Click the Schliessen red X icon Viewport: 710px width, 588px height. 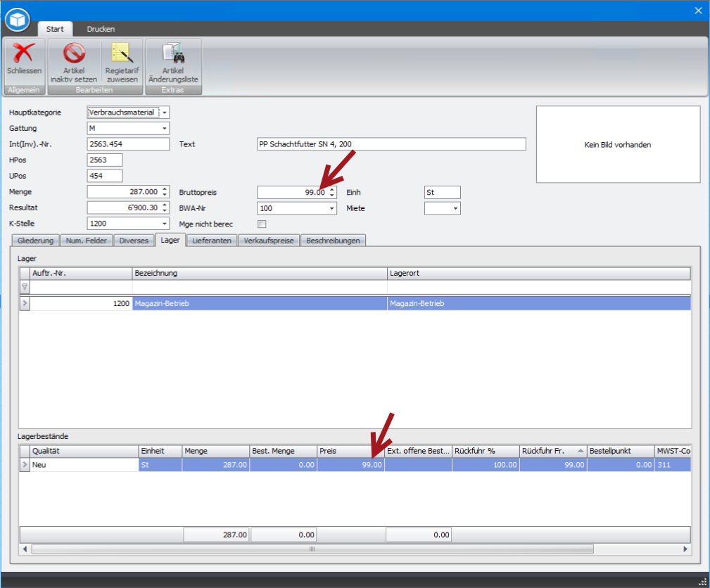pyautogui.click(x=24, y=53)
